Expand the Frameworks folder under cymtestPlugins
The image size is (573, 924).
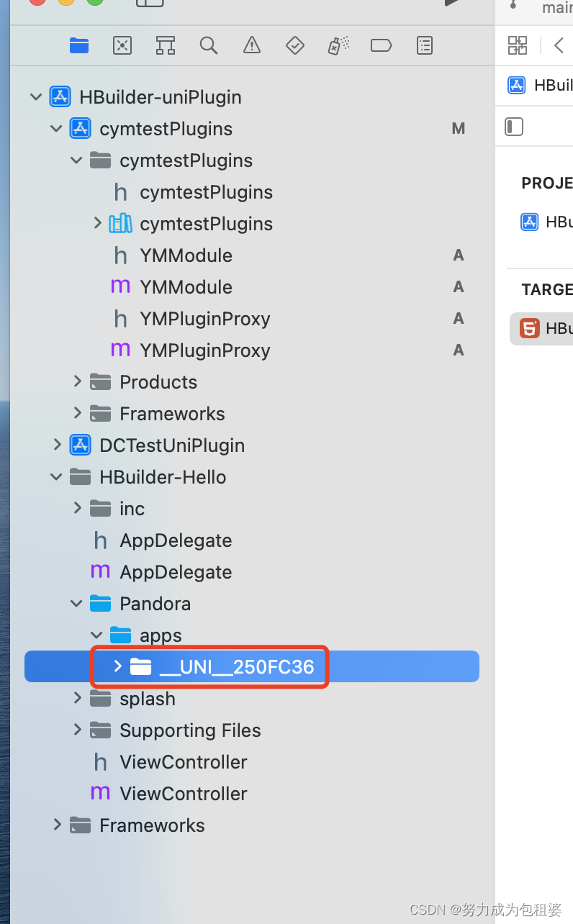point(78,413)
